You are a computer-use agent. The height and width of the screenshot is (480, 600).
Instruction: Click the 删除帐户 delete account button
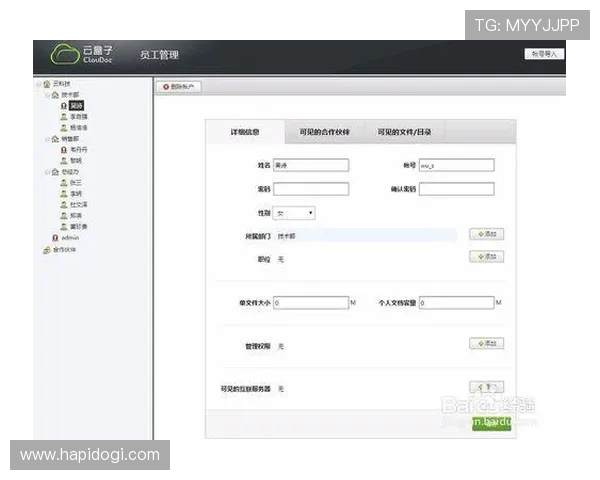(x=179, y=87)
